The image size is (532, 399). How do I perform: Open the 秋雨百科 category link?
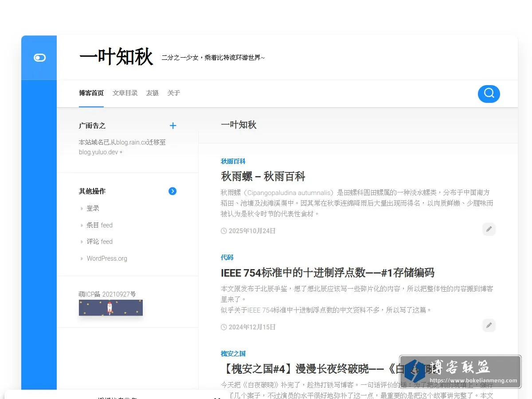click(233, 161)
